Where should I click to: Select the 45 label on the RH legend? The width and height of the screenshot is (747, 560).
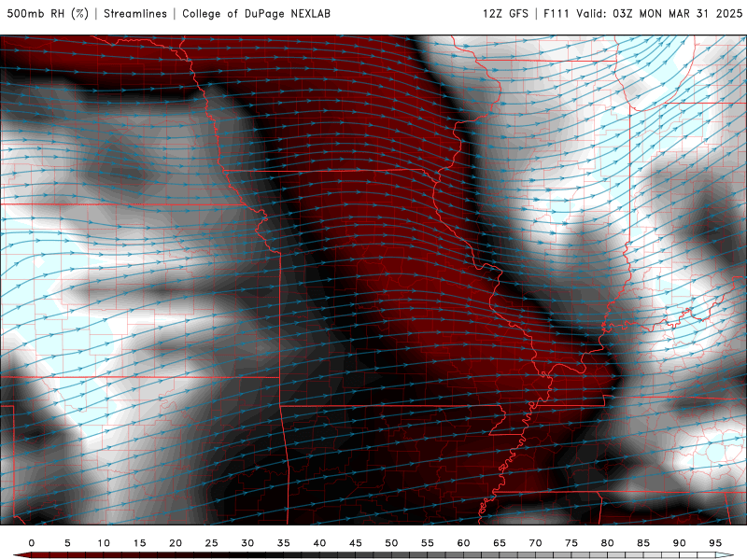pyautogui.click(x=356, y=543)
